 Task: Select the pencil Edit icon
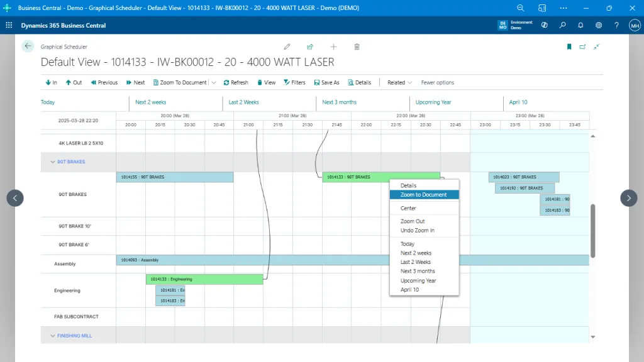point(287,47)
